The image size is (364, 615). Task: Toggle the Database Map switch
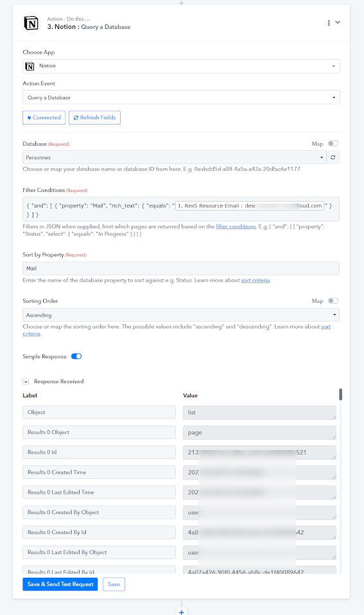(333, 144)
